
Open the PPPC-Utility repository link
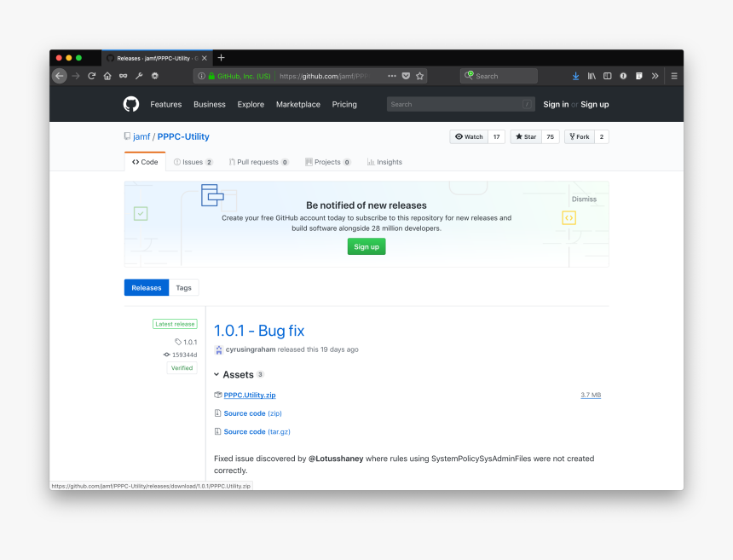pos(183,136)
